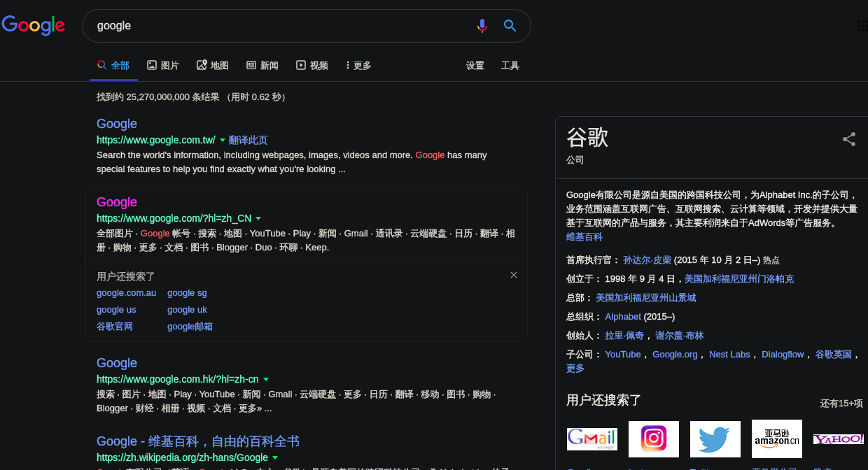Open Alphabet parent organization link

[x=623, y=317]
